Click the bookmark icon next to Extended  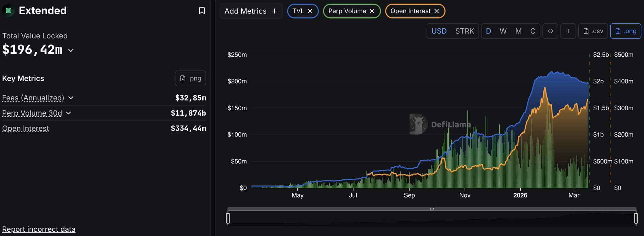pos(202,11)
